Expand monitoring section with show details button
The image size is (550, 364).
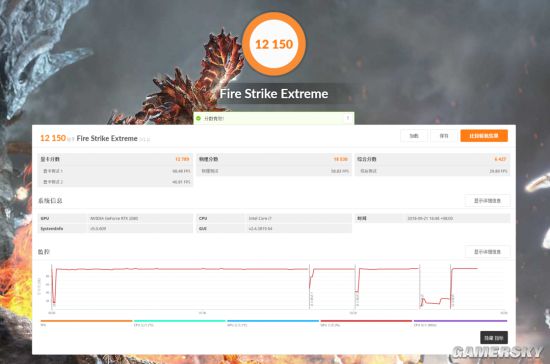(x=487, y=252)
